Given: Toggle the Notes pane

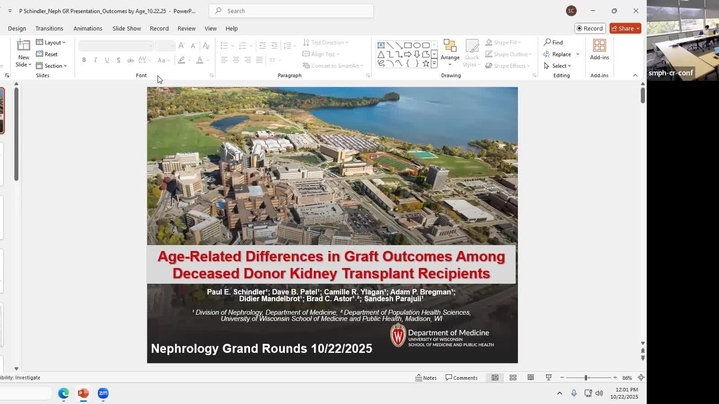Looking at the screenshot, I should (425, 378).
